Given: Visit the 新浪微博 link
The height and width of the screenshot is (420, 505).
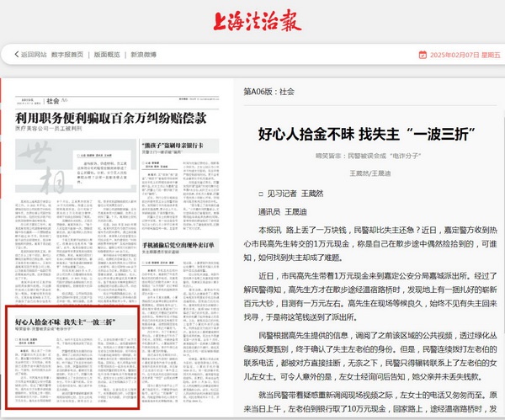Looking at the screenshot, I should (143, 55).
